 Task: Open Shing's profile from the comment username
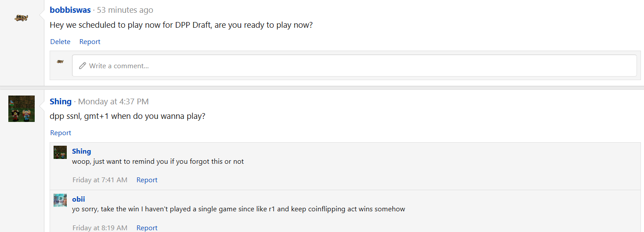tap(81, 151)
